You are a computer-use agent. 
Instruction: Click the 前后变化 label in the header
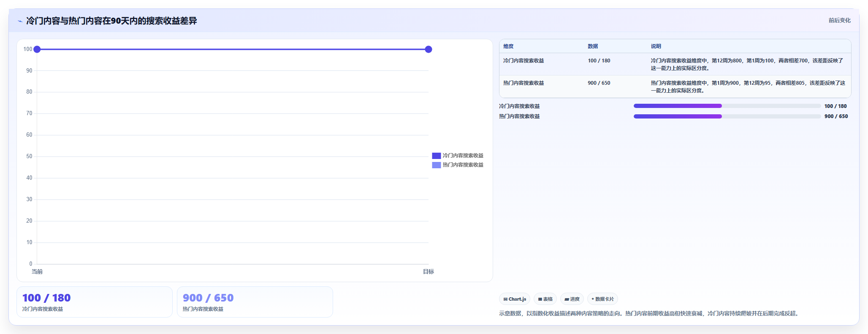[x=839, y=20]
